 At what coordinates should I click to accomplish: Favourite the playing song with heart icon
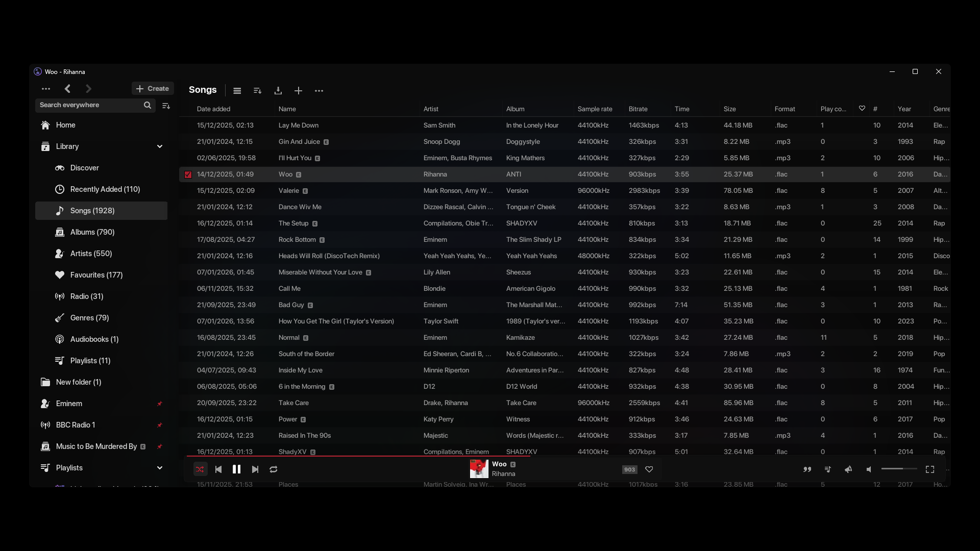click(649, 469)
